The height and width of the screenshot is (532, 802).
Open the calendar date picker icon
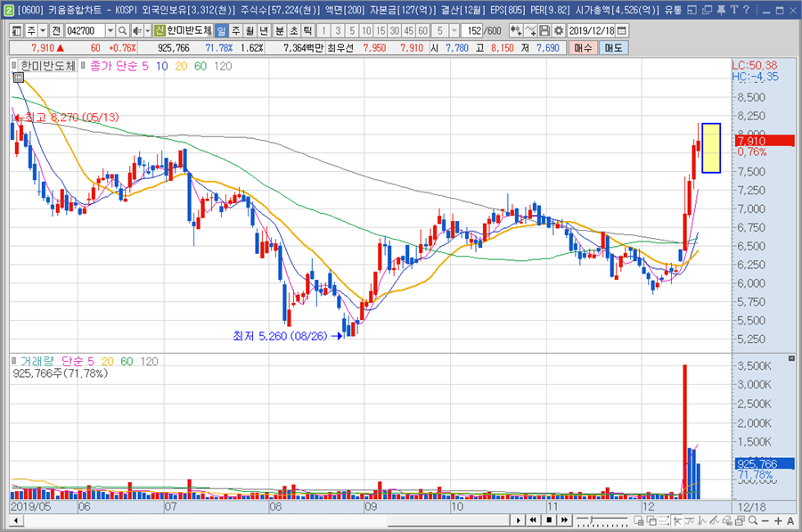tap(621, 30)
